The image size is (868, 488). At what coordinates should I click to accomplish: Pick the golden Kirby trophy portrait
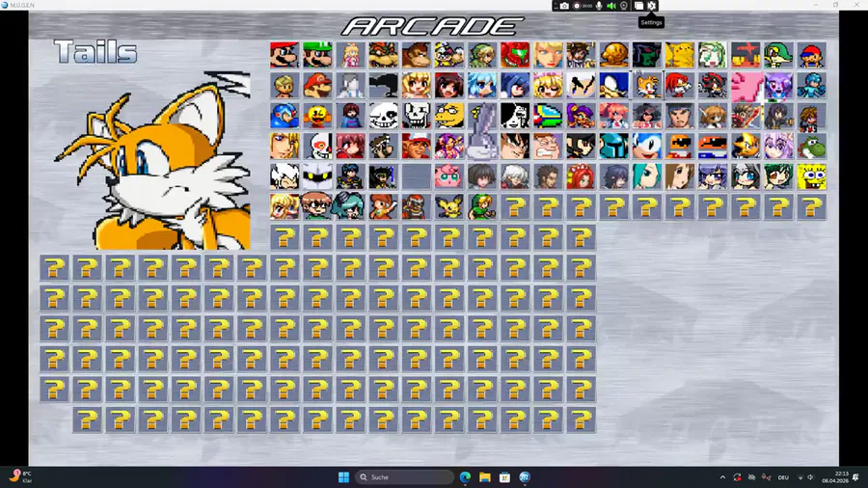(x=614, y=55)
